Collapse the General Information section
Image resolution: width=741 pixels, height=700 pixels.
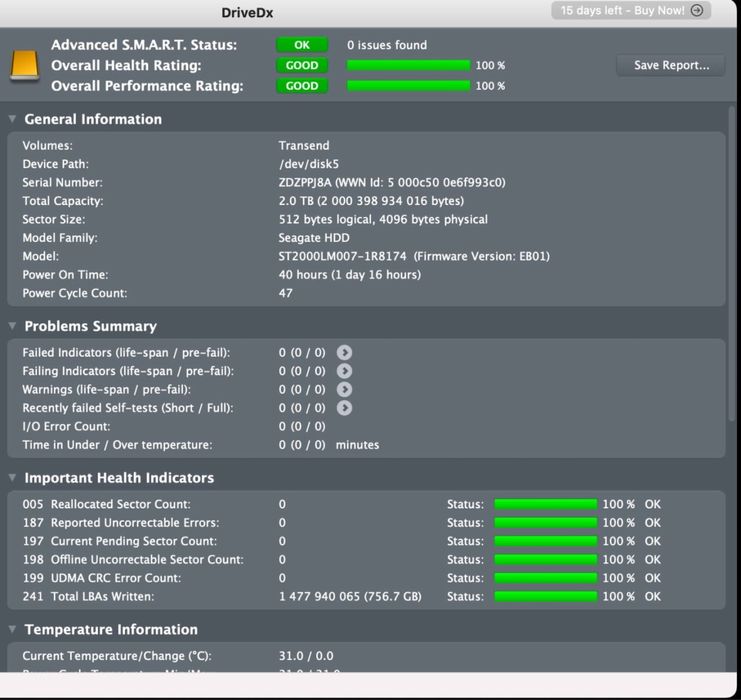click(12, 119)
